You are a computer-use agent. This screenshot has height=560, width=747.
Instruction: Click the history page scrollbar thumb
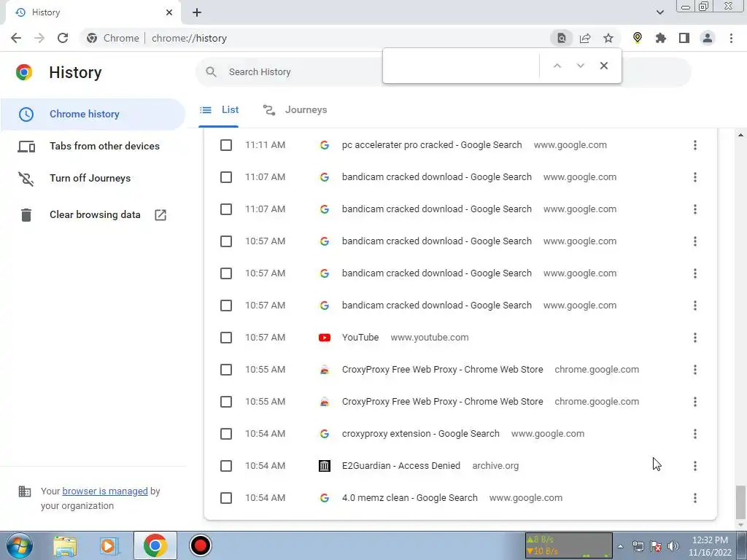click(740, 502)
